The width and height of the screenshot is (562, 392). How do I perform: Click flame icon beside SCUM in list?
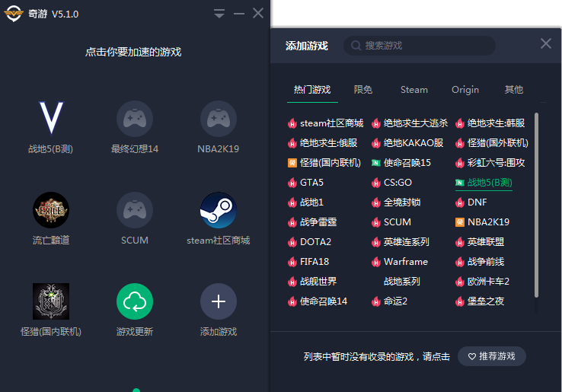pyautogui.click(x=376, y=222)
